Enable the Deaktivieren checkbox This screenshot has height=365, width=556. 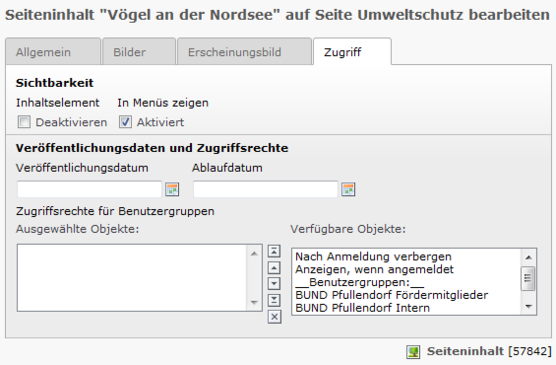click(x=24, y=122)
